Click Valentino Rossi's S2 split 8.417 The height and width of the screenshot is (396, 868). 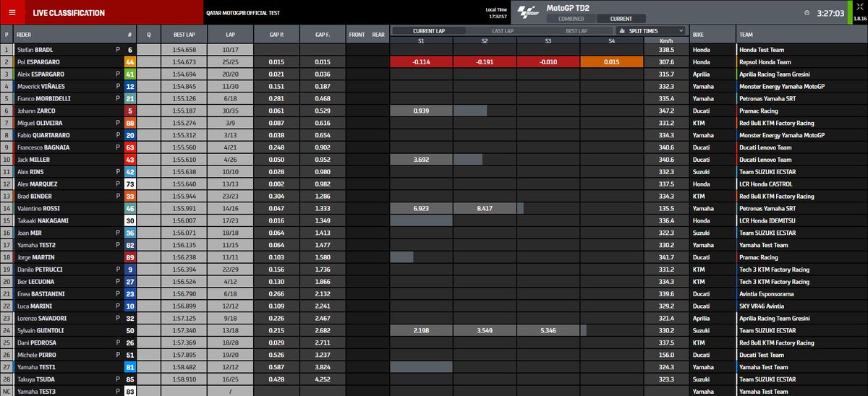(484, 208)
